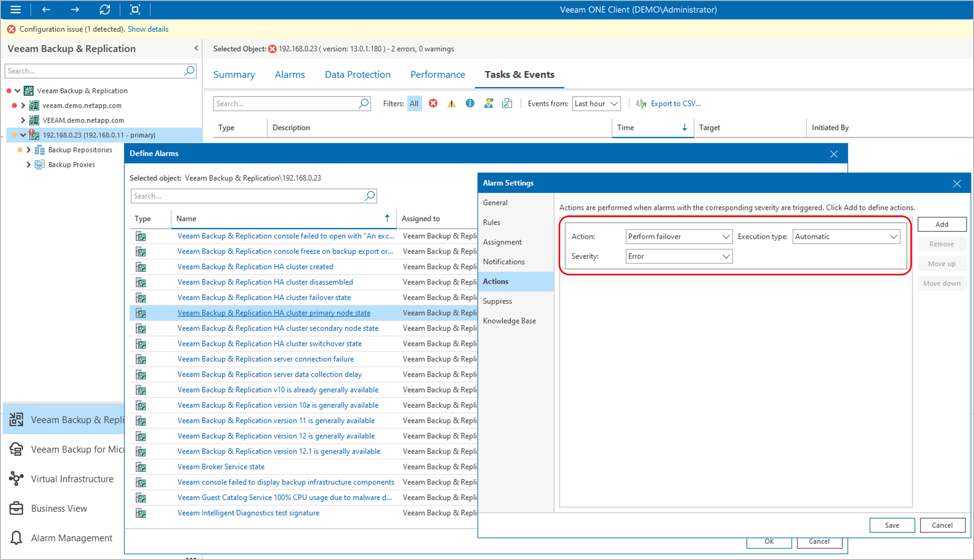Viewport: 974px width, 560px height.
Task: Toggle the All filter button
Action: pos(414,104)
